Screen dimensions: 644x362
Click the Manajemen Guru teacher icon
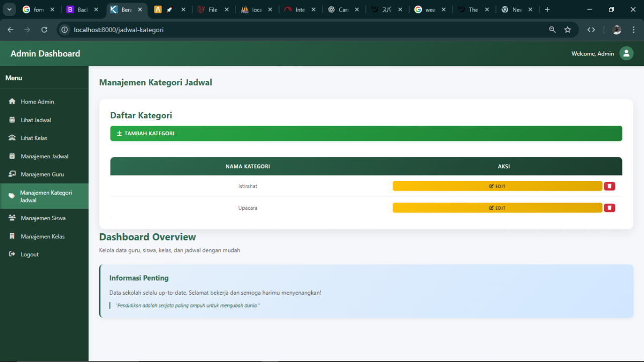12,174
